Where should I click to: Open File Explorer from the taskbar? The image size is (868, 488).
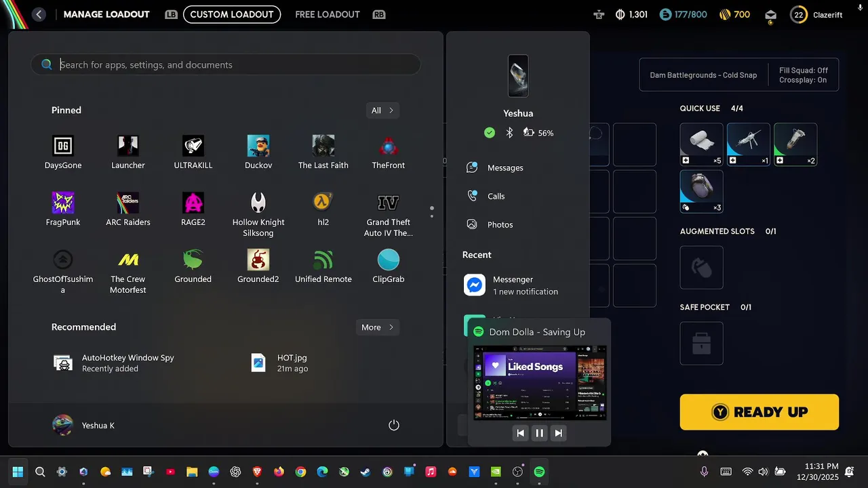(192, 472)
